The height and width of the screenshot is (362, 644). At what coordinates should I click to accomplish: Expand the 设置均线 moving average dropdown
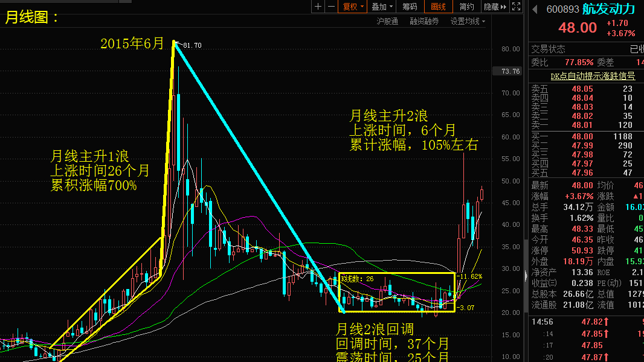[x=467, y=21]
